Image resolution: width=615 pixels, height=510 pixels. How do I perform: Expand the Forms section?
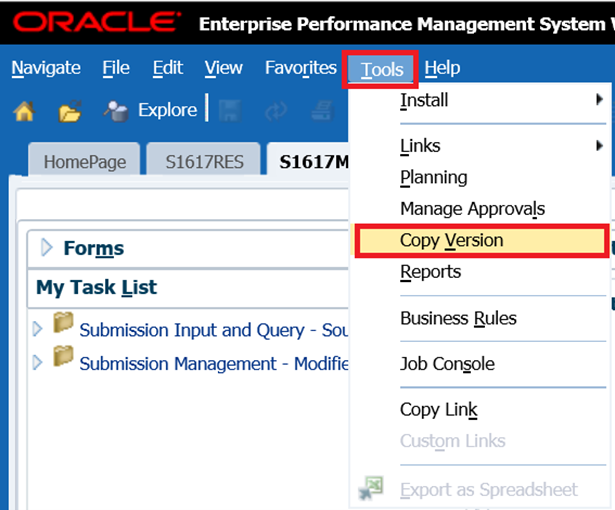pyautogui.click(x=46, y=248)
